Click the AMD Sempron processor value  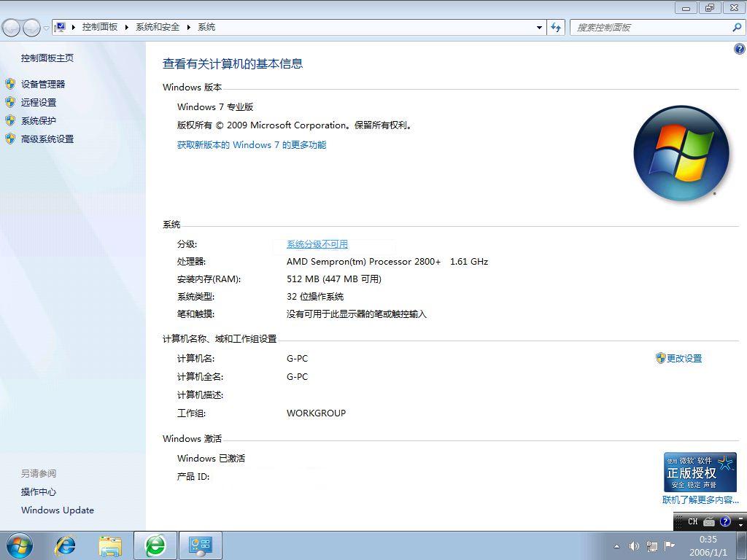[x=387, y=262]
